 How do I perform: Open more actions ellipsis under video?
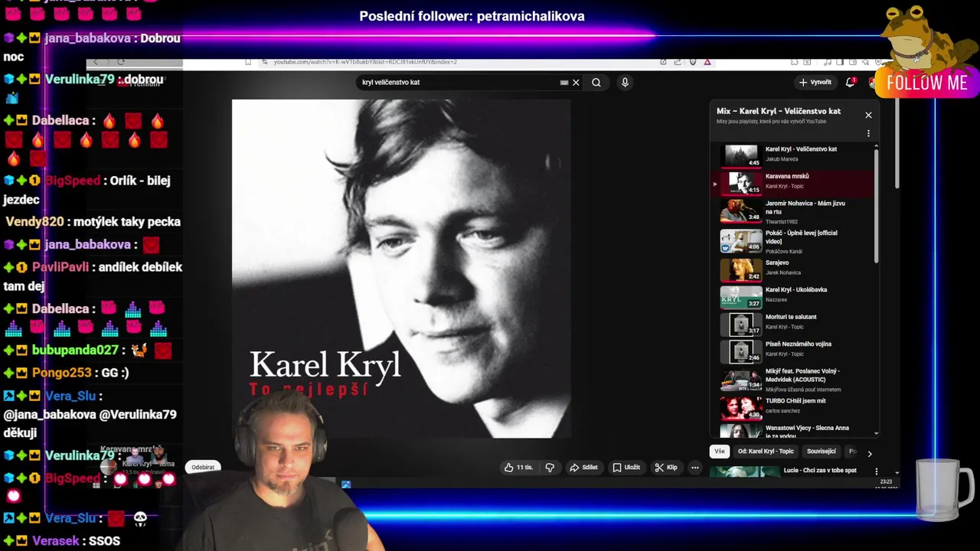coord(695,468)
